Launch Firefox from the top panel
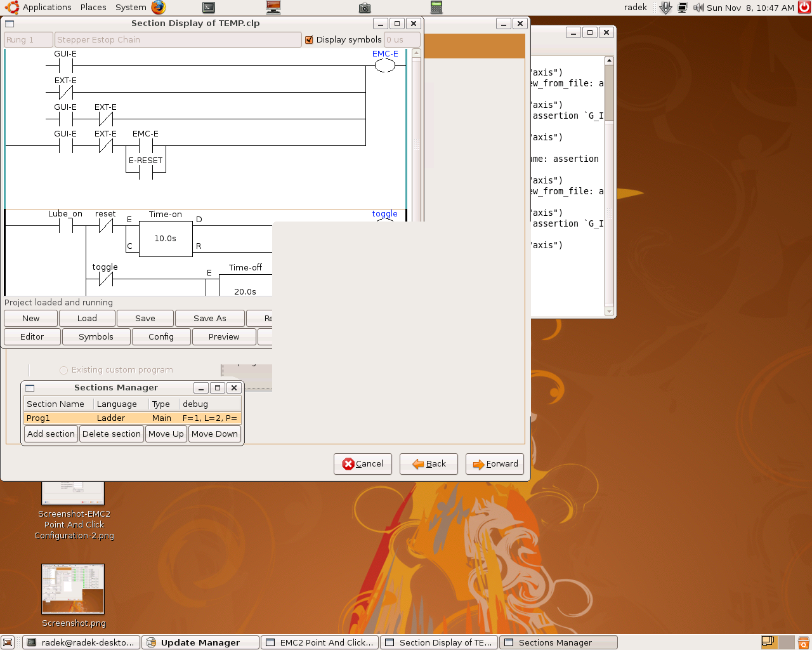Viewport: 812px width, 650px height. click(159, 8)
